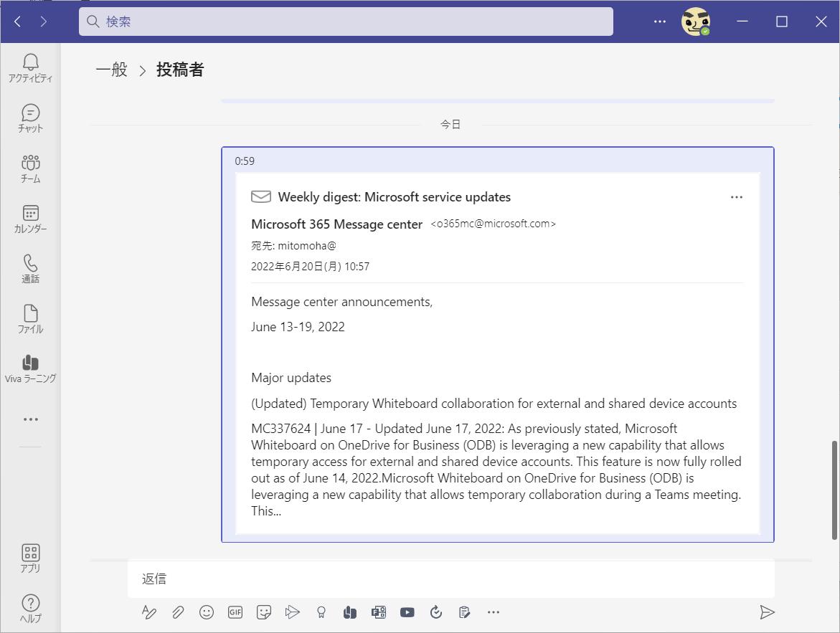Image resolution: width=840 pixels, height=633 pixels.
Task: Click the 投稿者 breadcrumb title
Action: 180,70
